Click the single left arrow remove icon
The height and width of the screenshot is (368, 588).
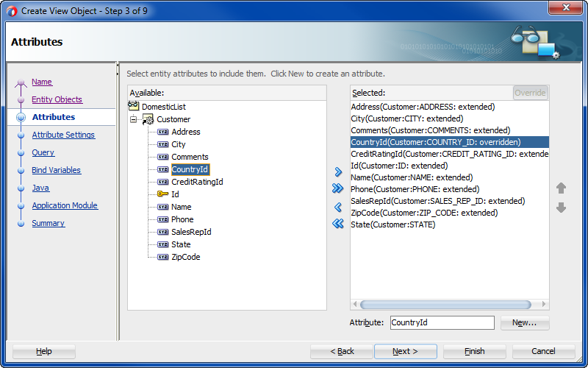pos(338,207)
